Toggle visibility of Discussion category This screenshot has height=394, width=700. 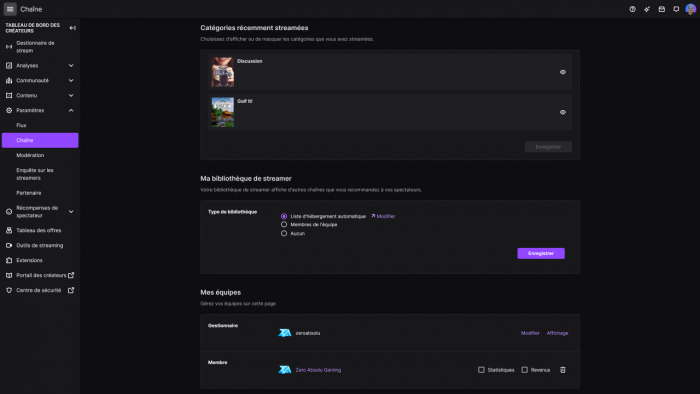(x=562, y=72)
